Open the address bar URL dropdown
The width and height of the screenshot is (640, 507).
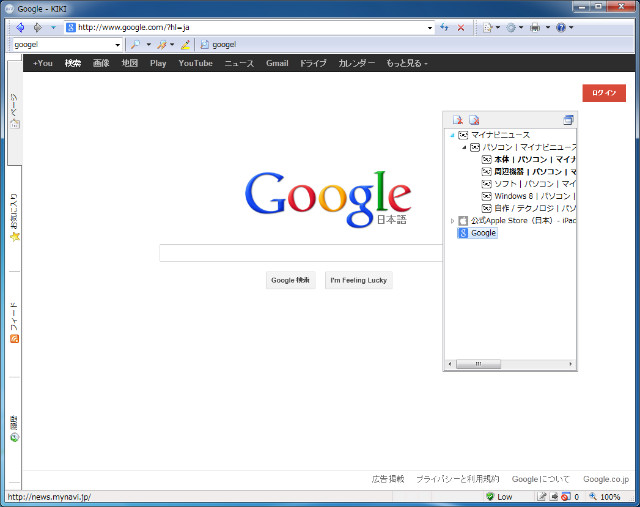(430, 28)
